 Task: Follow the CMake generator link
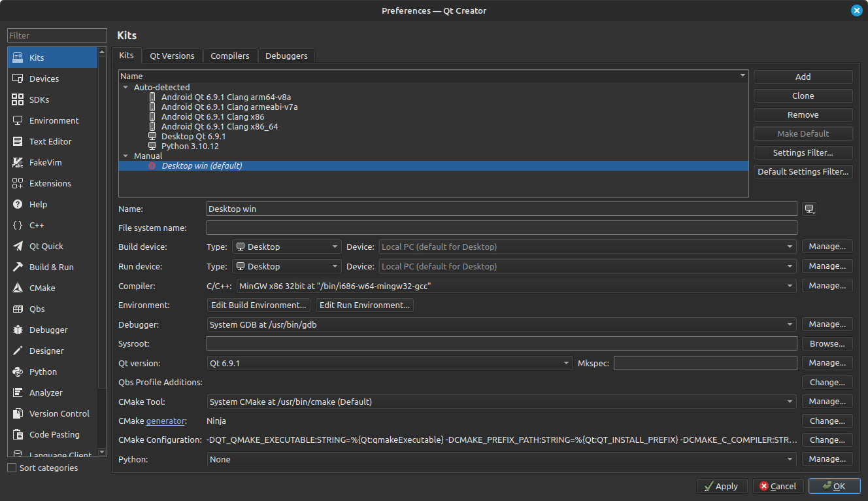166,421
